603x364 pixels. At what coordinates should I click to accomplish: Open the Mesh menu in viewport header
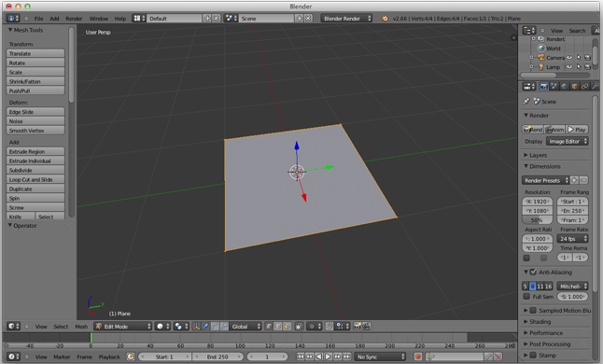point(81,327)
